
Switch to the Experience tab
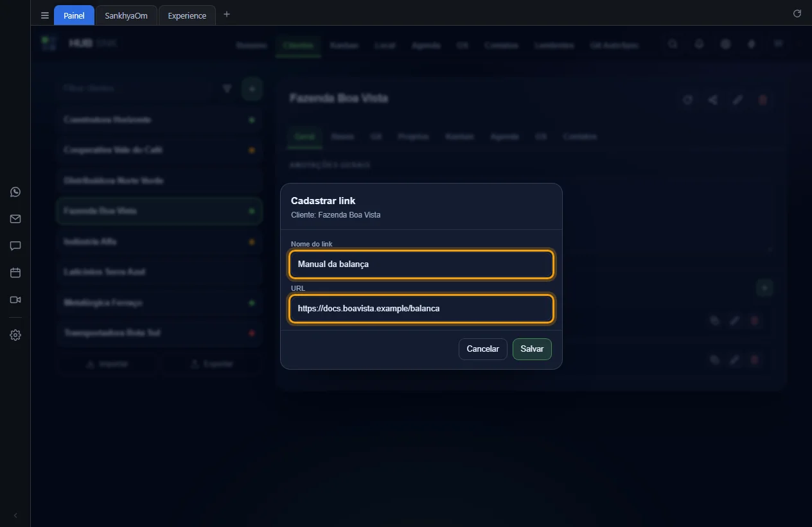point(187,15)
